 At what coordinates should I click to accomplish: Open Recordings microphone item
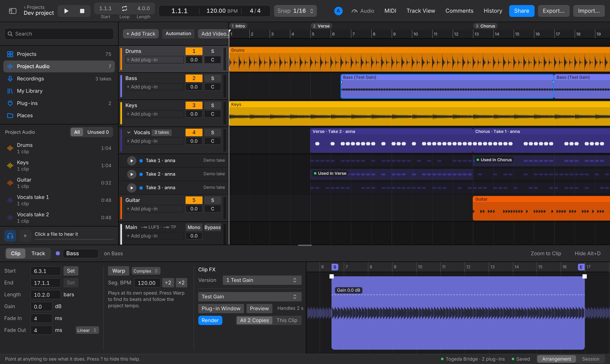point(59,79)
